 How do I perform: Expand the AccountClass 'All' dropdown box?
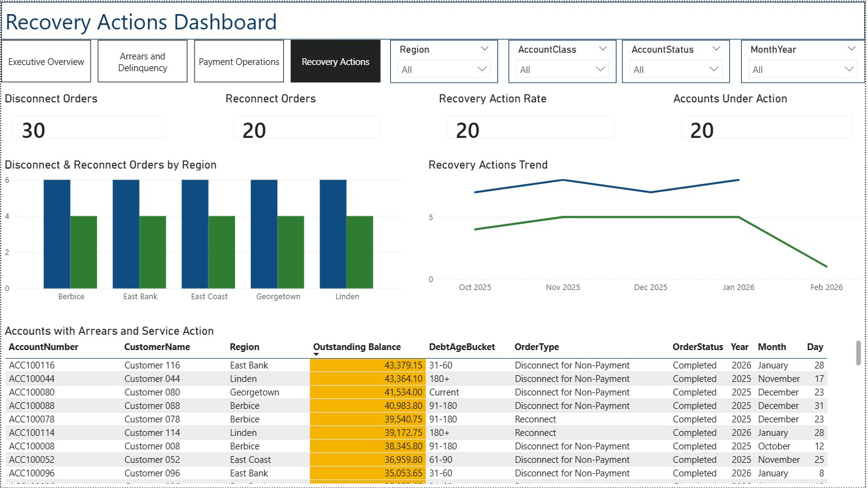[x=562, y=69]
